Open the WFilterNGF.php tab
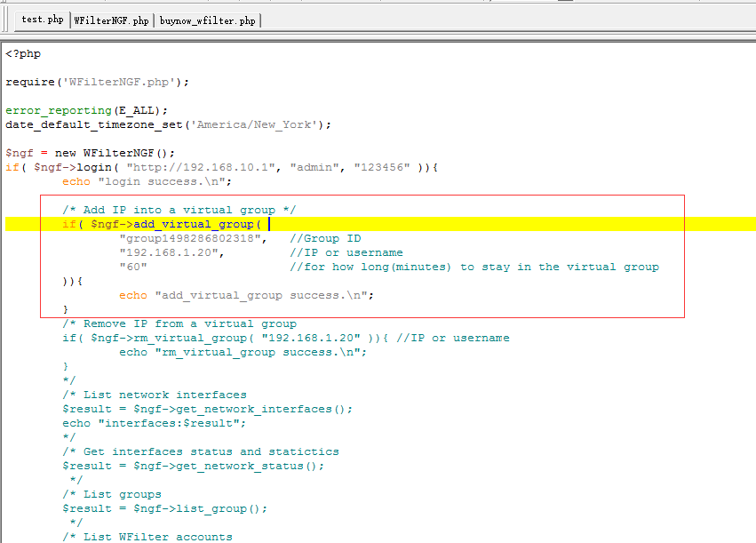The height and width of the screenshot is (543, 756). click(111, 20)
